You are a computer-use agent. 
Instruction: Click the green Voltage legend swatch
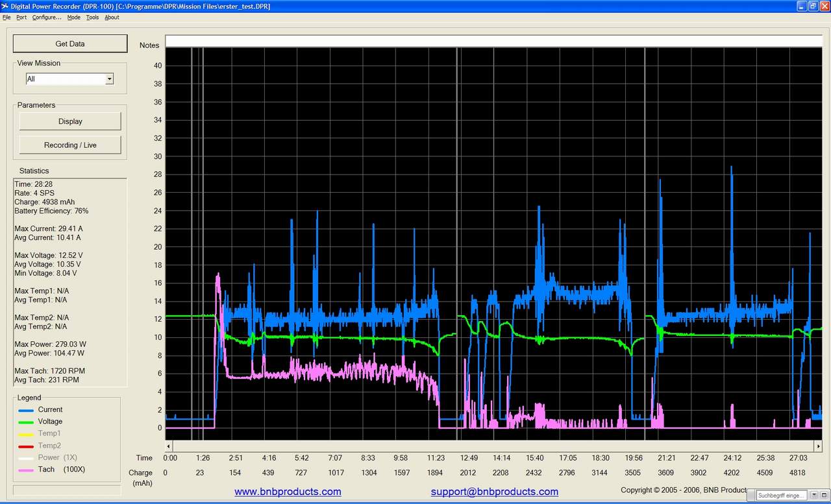pyautogui.click(x=26, y=422)
